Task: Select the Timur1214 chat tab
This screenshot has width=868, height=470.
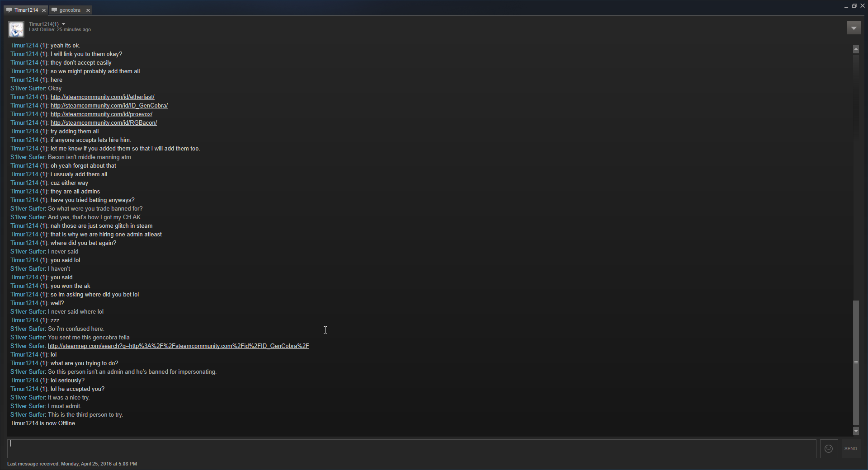Action: point(26,10)
